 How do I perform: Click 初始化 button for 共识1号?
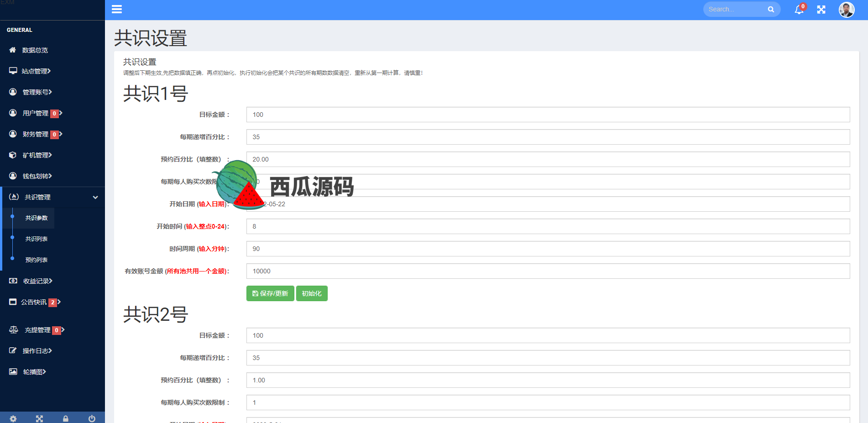pos(312,293)
